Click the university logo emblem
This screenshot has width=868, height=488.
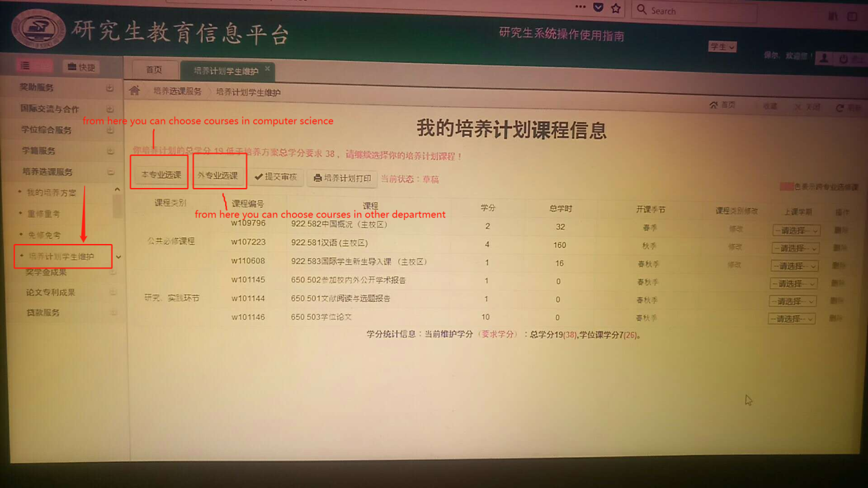(38, 30)
